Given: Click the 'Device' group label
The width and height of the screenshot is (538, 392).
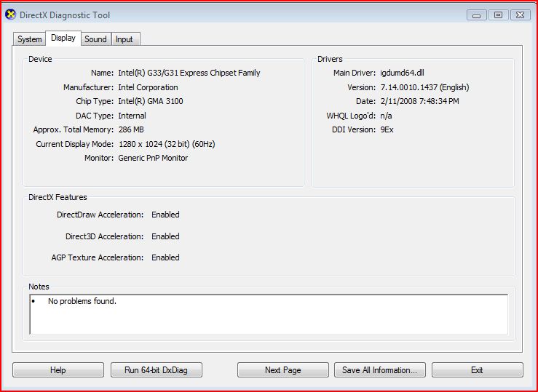Looking at the screenshot, I should point(40,59).
